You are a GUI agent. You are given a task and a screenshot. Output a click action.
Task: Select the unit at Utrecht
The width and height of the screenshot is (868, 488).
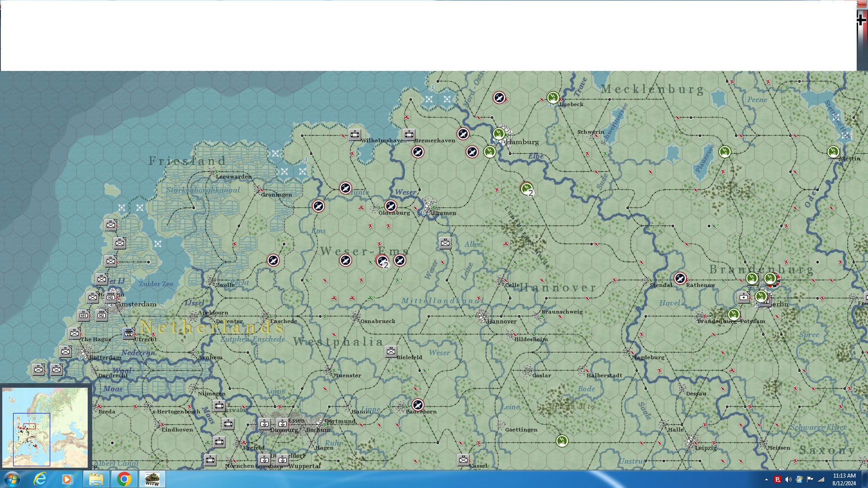coord(129,333)
